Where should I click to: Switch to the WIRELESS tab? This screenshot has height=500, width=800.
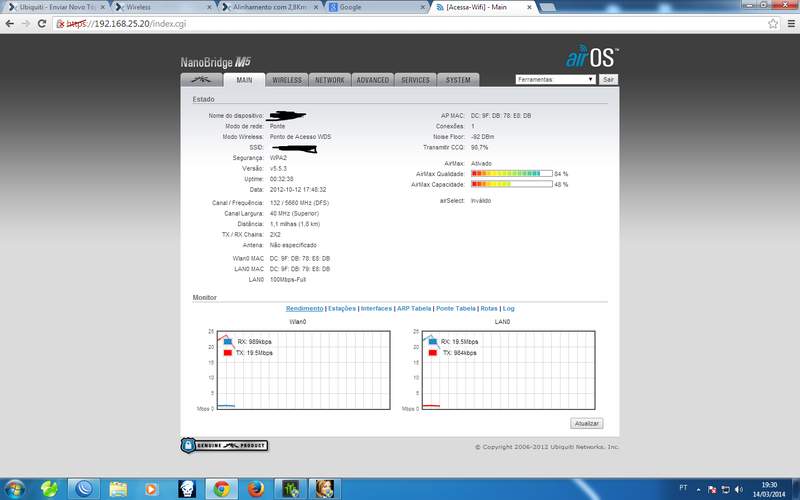(287, 80)
